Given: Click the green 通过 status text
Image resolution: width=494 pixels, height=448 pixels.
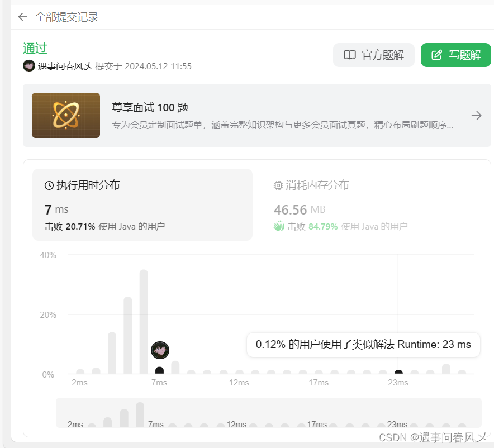Looking at the screenshot, I should pyautogui.click(x=34, y=49).
